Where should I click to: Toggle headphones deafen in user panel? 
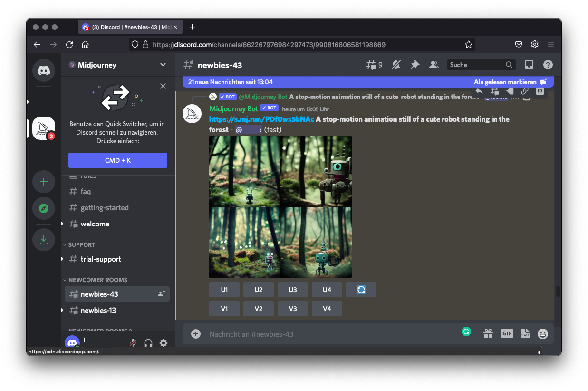[x=148, y=343]
